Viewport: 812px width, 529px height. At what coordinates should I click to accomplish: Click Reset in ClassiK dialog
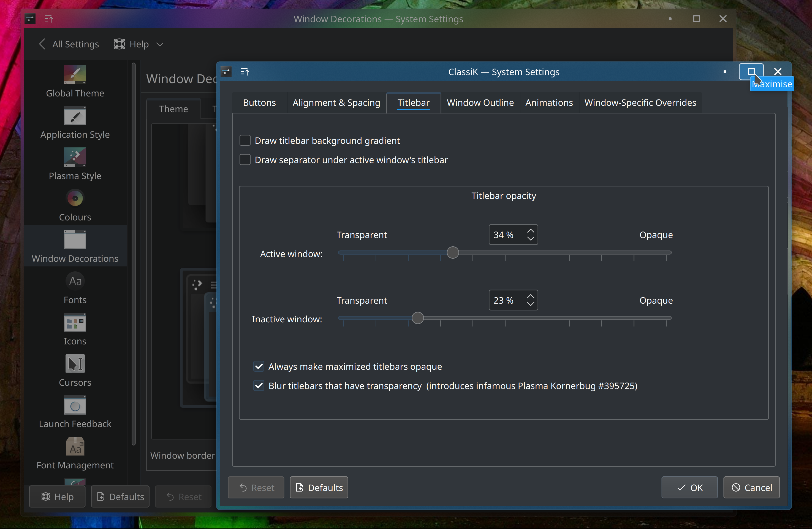(x=256, y=487)
